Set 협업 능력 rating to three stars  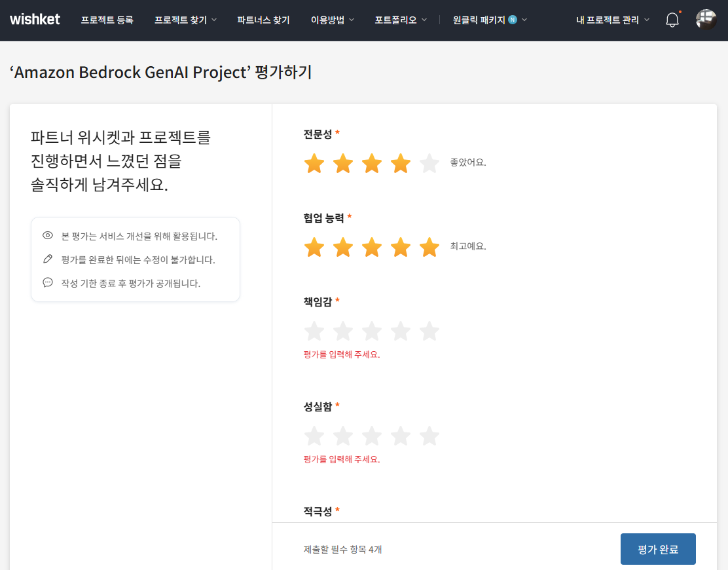click(x=372, y=248)
